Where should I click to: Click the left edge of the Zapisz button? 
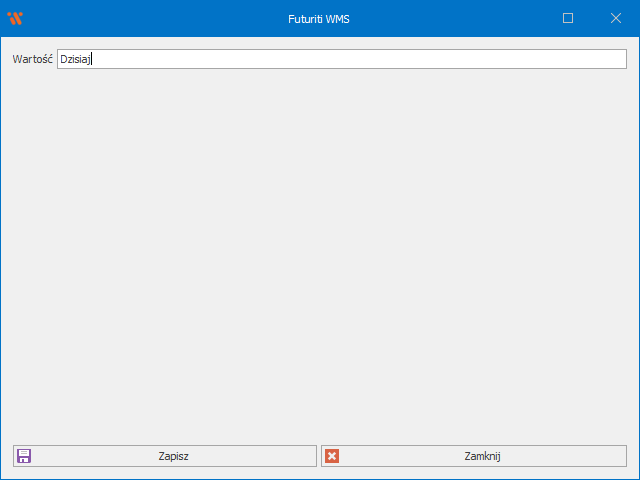pos(16,456)
